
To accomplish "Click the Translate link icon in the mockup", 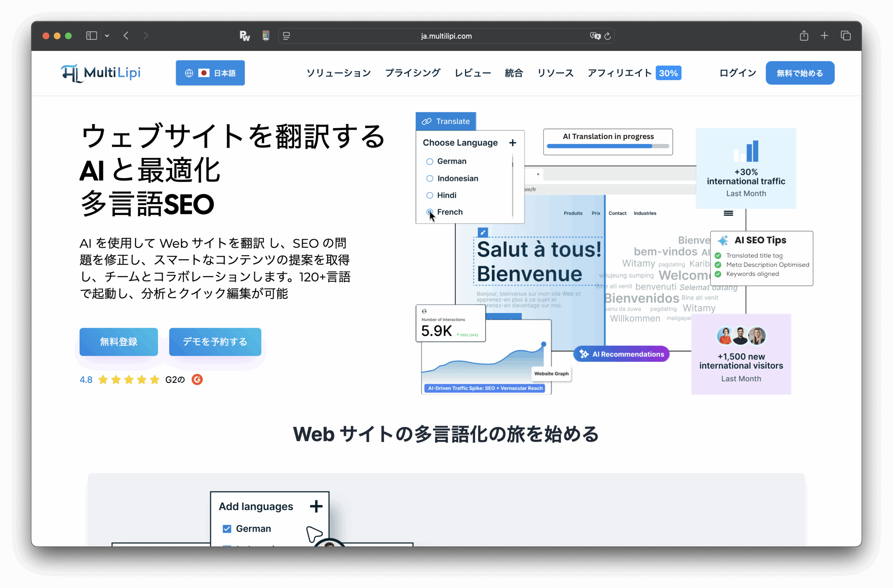I will [427, 121].
